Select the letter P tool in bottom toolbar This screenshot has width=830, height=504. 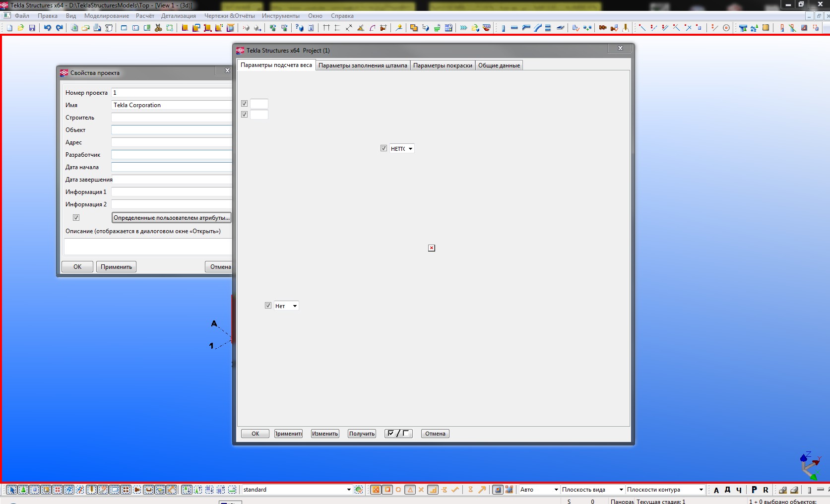pyautogui.click(x=754, y=490)
